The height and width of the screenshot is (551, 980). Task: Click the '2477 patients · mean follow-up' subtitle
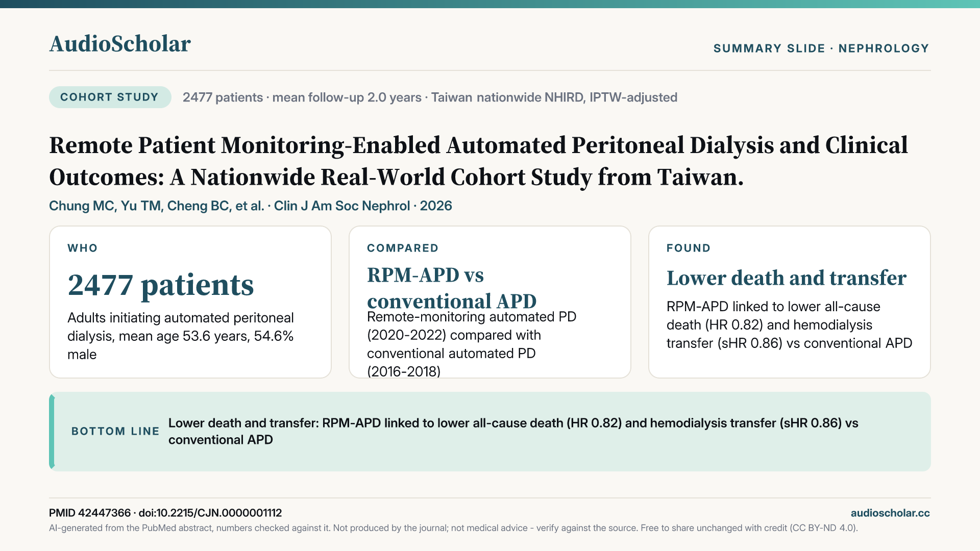point(430,97)
